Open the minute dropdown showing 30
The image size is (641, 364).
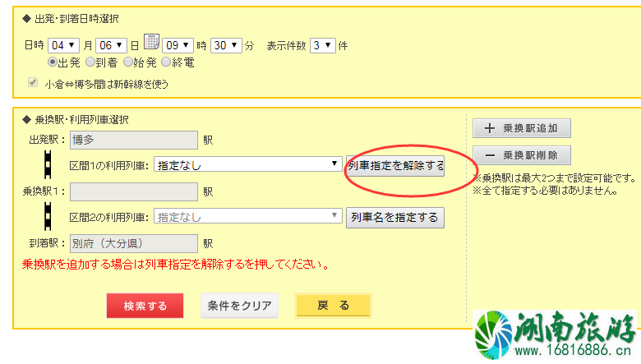[x=226, y=45]
